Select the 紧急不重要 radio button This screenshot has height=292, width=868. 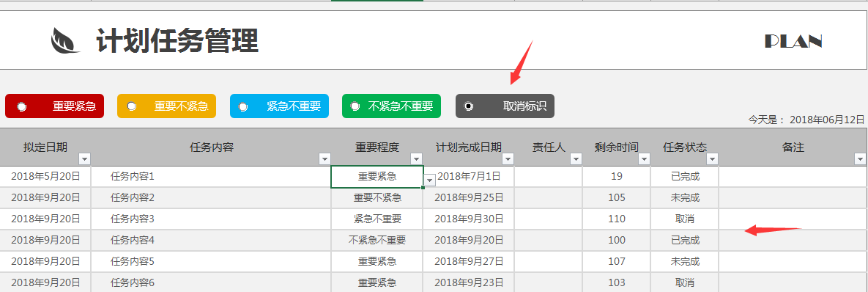click(x=243, y=106)
